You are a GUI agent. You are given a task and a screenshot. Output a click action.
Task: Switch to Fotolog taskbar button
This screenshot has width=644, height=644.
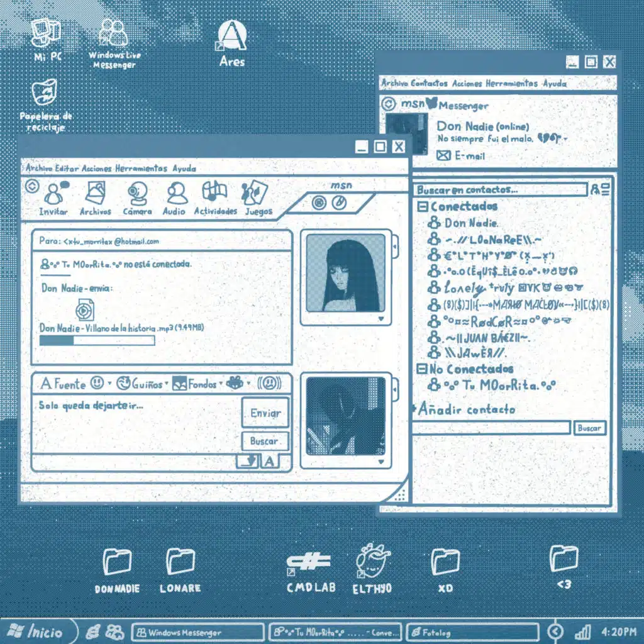pos(472,632)
